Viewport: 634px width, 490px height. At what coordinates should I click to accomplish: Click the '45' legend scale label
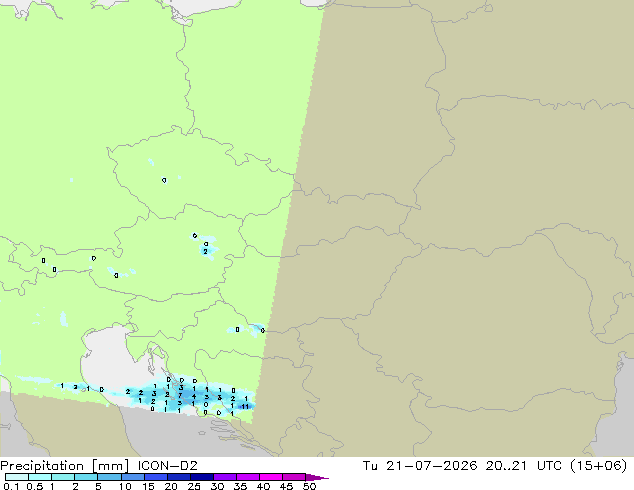point(286,486)
